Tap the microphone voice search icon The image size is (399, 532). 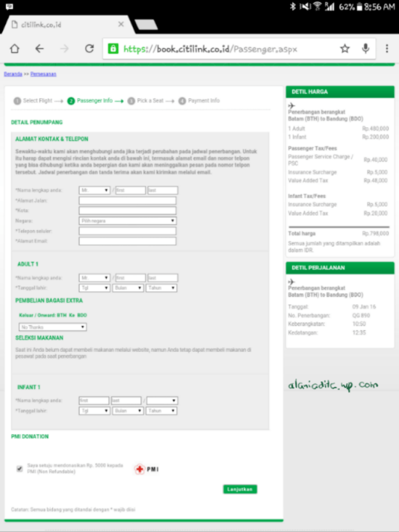pyautogui.click(x=366, y=49)
